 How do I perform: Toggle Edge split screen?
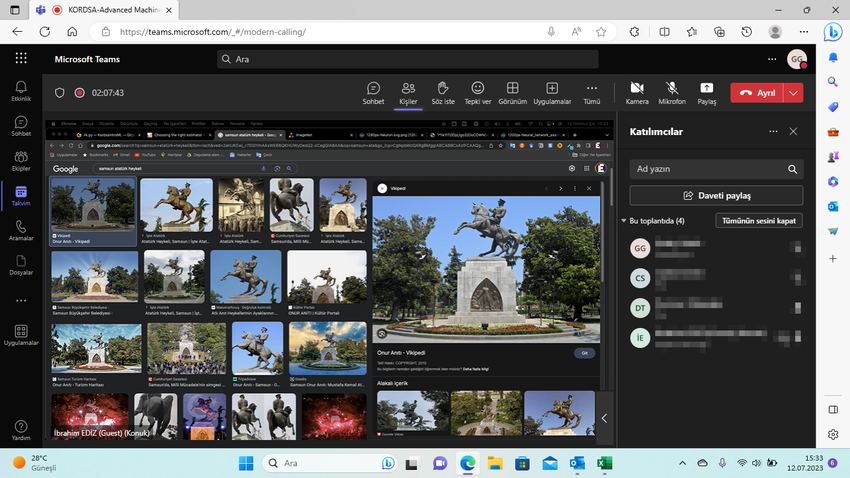665,32
